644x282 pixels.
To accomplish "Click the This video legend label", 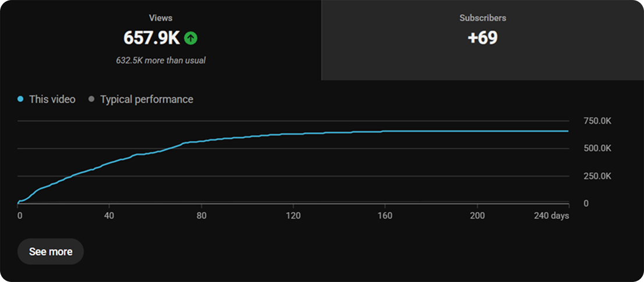I will [52, 99].
